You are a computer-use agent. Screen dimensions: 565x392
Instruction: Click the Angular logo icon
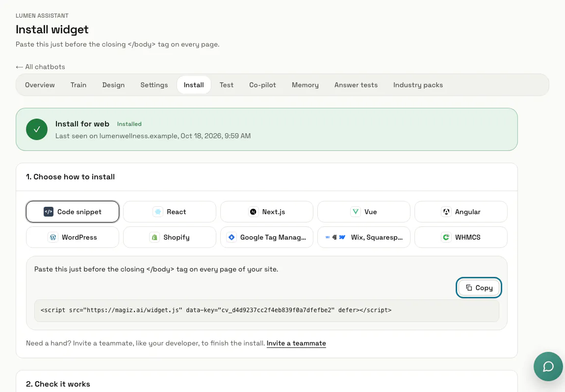[x=446, y=212]
